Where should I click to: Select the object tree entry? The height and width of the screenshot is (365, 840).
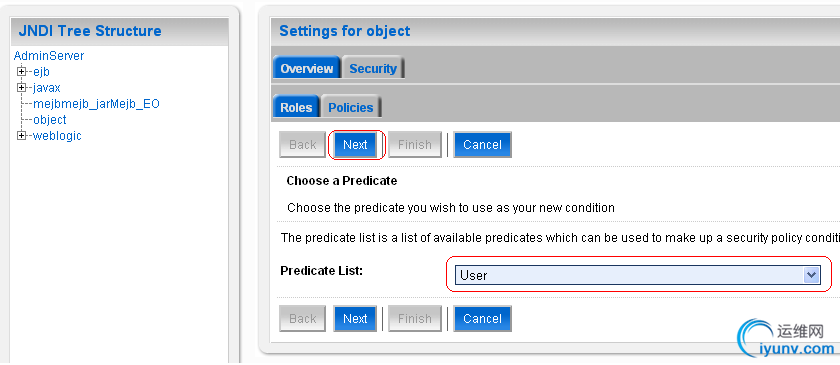[x=50, y=120]
